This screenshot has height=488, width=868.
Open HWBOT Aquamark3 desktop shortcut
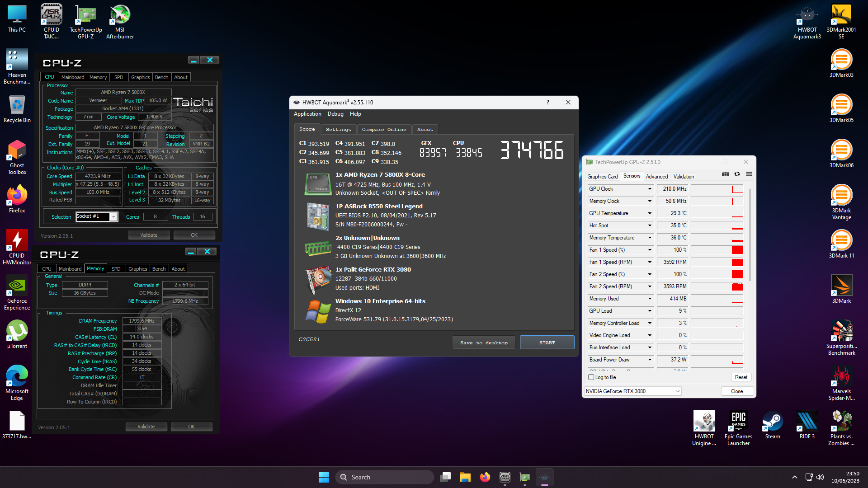807,21
